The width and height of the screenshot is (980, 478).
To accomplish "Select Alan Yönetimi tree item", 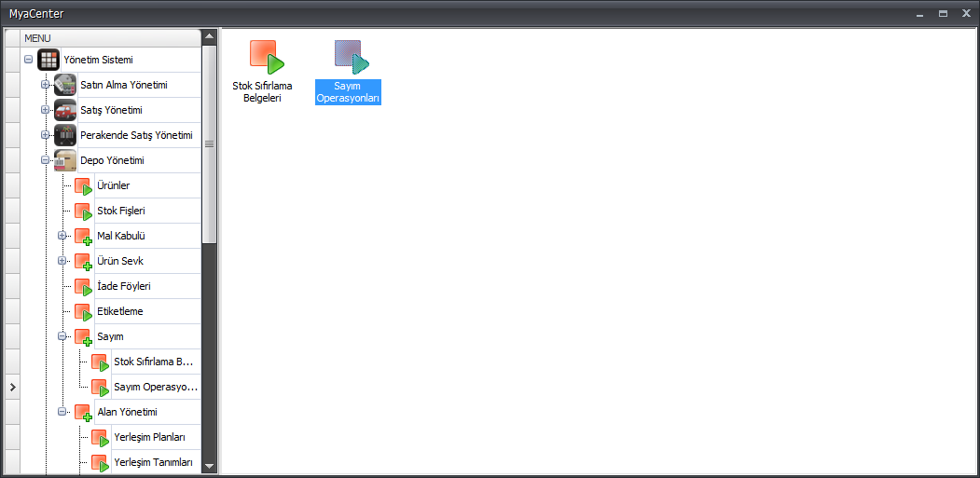I will coord(127,412).
